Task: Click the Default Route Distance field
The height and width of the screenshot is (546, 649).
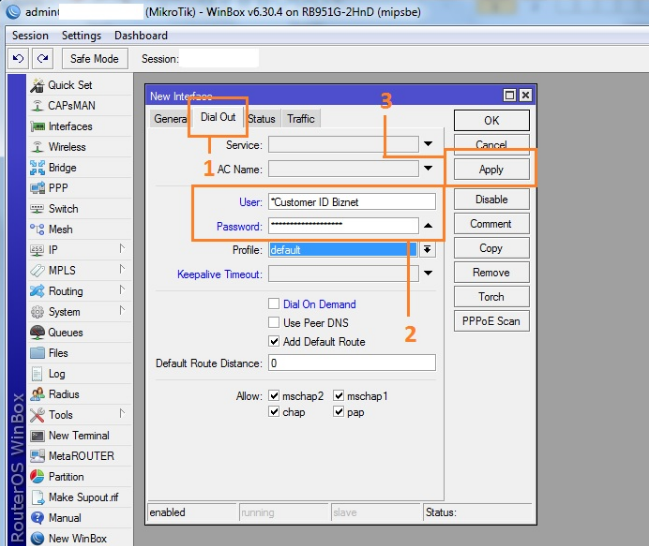Action: point(351,363)
